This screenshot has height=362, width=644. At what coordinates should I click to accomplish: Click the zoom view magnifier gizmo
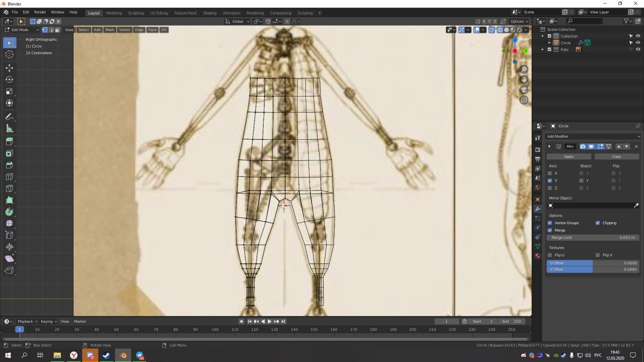(x=524, y=69)
